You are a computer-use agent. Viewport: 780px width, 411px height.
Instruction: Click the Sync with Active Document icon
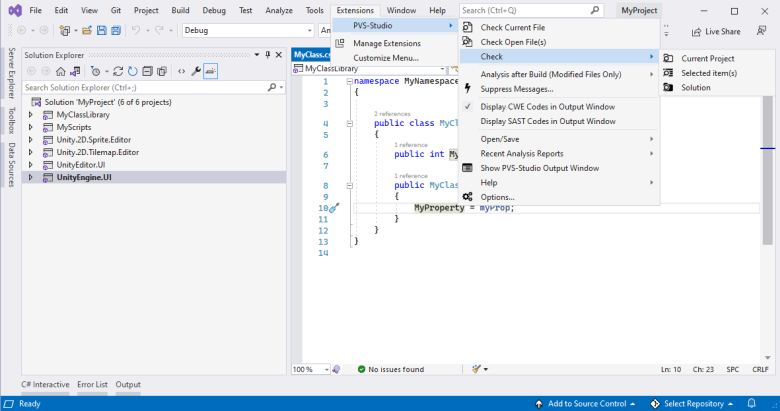tap(118, 72)
